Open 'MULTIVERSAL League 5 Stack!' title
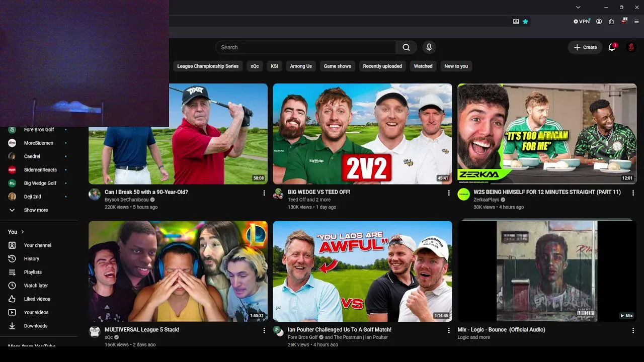Screen dimensions: 644x362 tap(142, 330)
